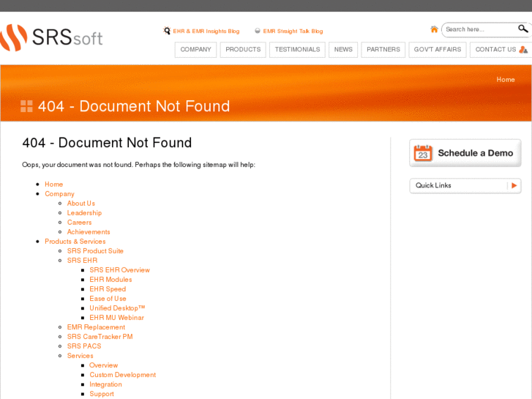This screenshot has width=532, height=399.
Task: Open the CONTACT US menu item
Action: (501, 50)
